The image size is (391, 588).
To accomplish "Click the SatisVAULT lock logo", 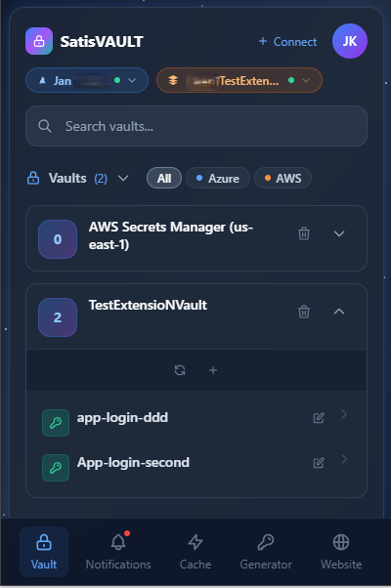I will [39, 41].
